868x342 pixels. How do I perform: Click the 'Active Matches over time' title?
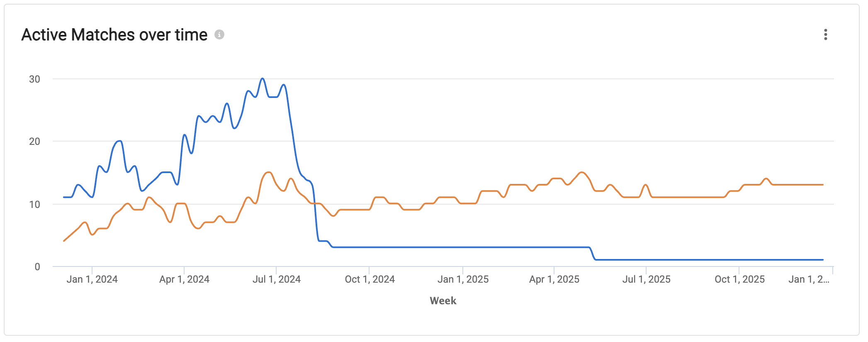pyautogui.click(x=114, y=35)
